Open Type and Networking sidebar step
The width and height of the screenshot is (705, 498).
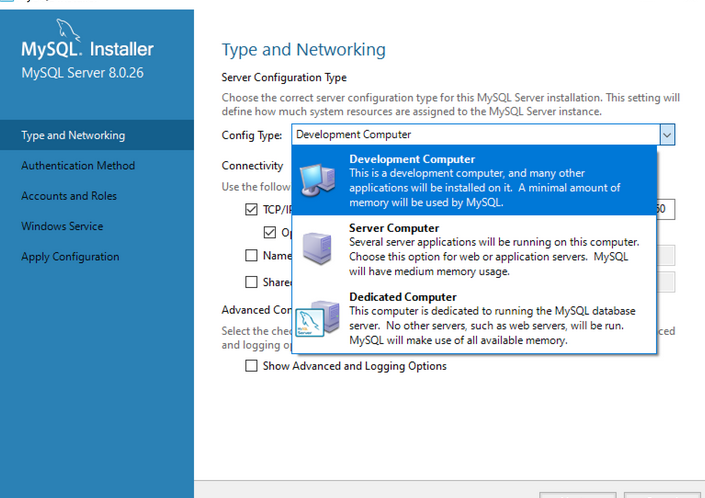[97, 135]
